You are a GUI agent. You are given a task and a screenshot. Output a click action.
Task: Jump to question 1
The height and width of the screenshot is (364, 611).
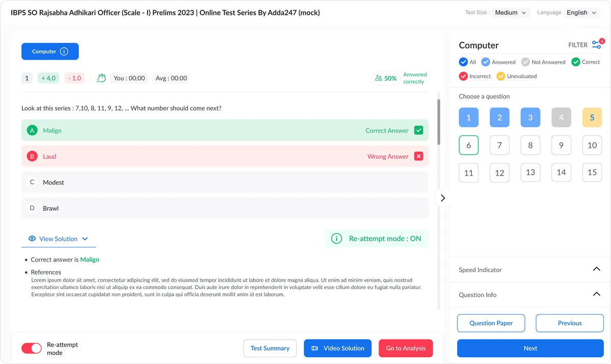tap(468, 117)
